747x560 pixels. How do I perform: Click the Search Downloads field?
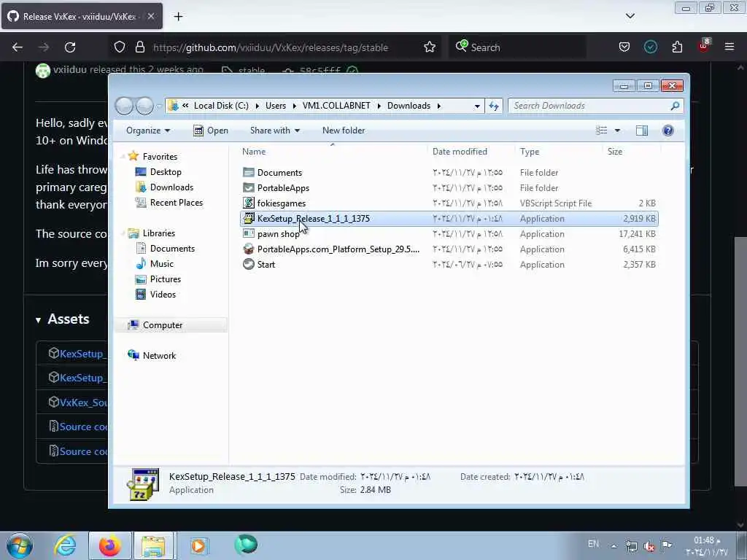[595, 106]
